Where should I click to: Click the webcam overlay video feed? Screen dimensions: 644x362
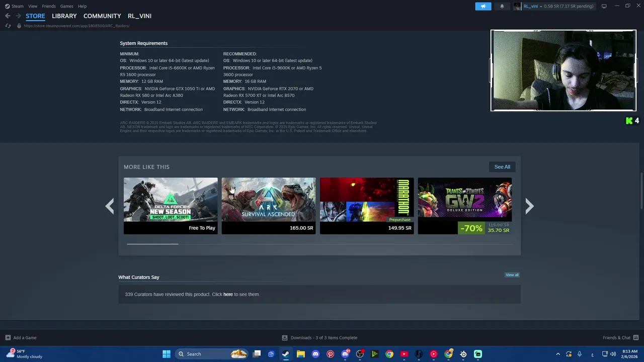coord(563,70)
